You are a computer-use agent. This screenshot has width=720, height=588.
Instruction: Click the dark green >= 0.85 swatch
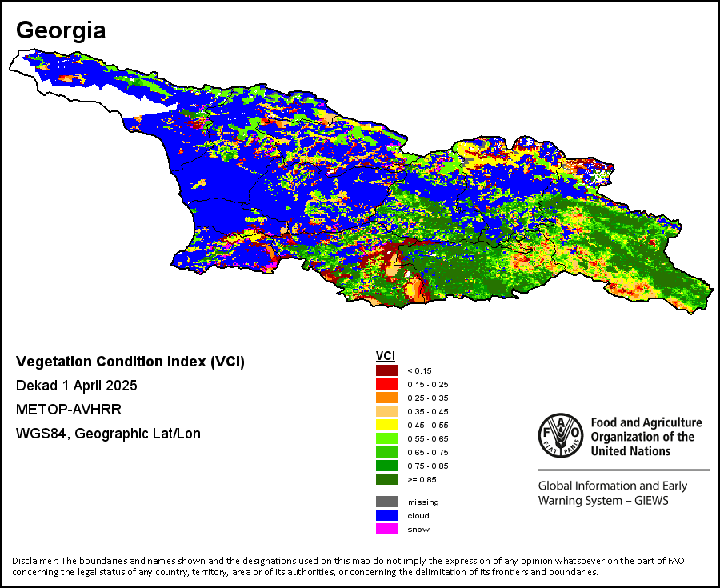[386, 479]
